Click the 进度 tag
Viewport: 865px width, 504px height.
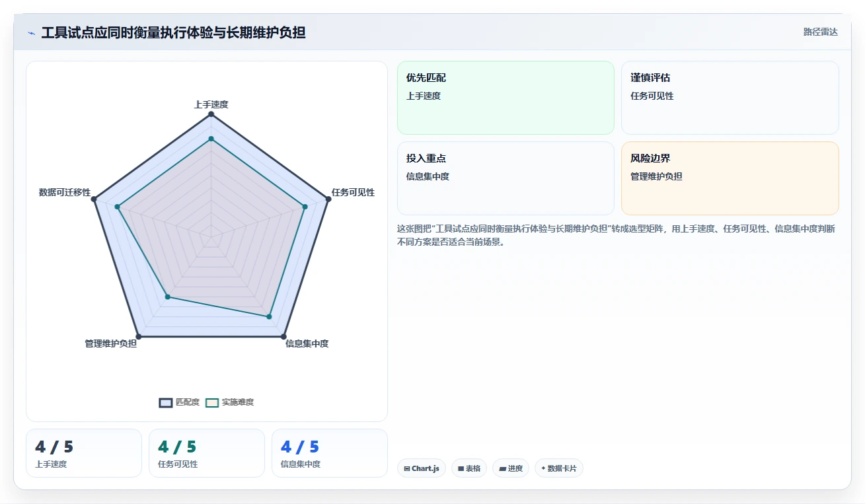tap(511, 468)
